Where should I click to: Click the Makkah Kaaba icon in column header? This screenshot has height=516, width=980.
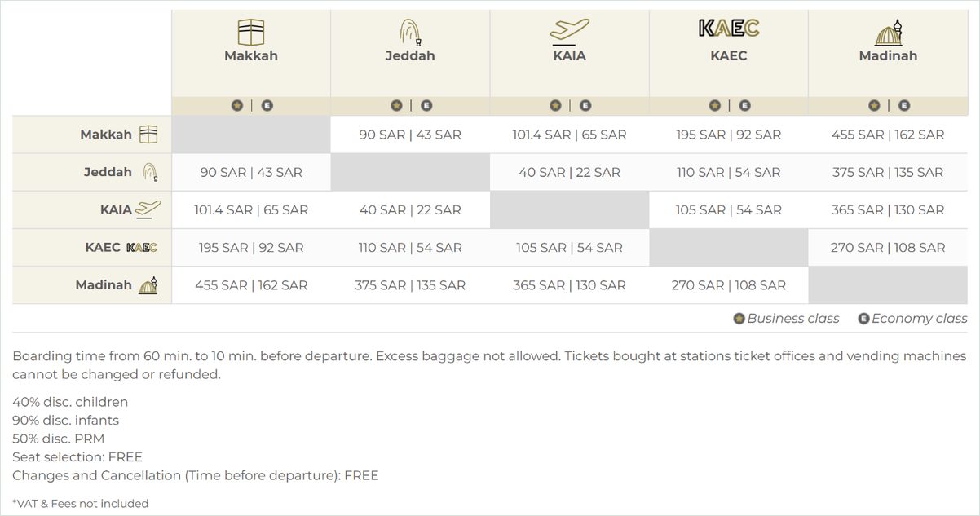pyautogui.click(x=251, y=33)
